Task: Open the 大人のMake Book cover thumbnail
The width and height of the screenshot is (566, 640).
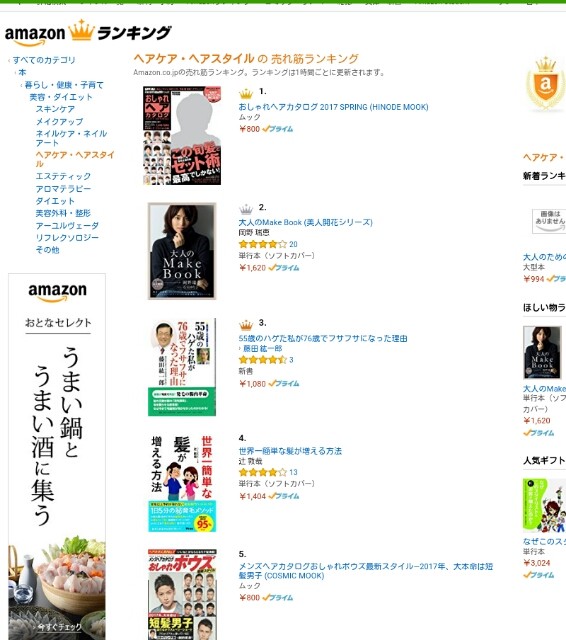Action: (x=182, y=251)
